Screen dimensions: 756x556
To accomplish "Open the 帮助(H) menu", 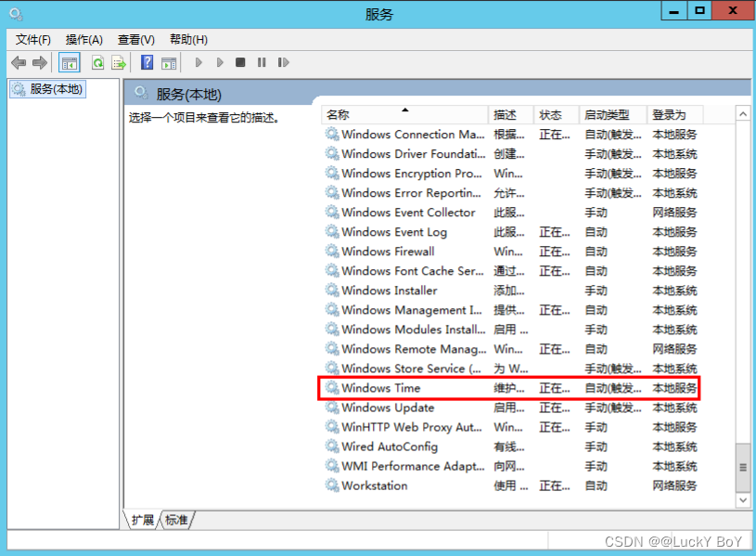I will 189,40.
